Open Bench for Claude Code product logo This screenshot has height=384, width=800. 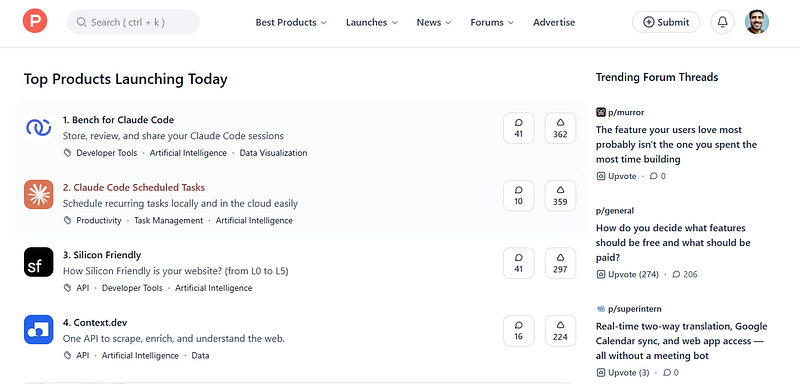click(x=39, y=127)
